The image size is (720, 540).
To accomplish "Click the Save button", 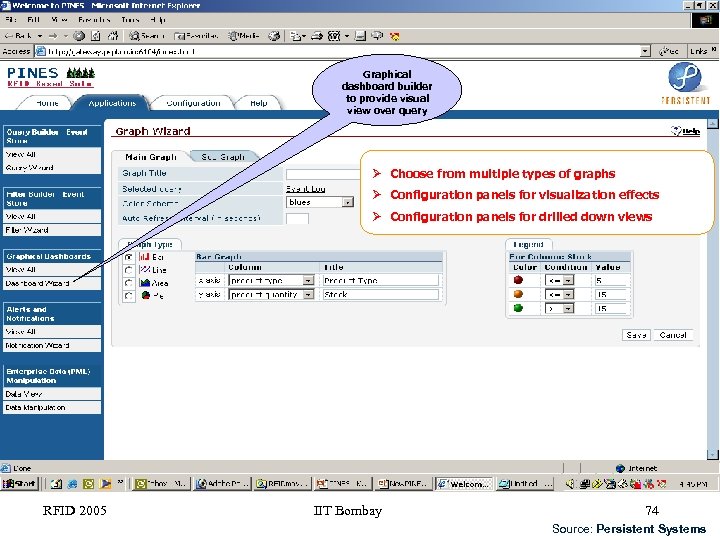I will [x=636, y=335].
